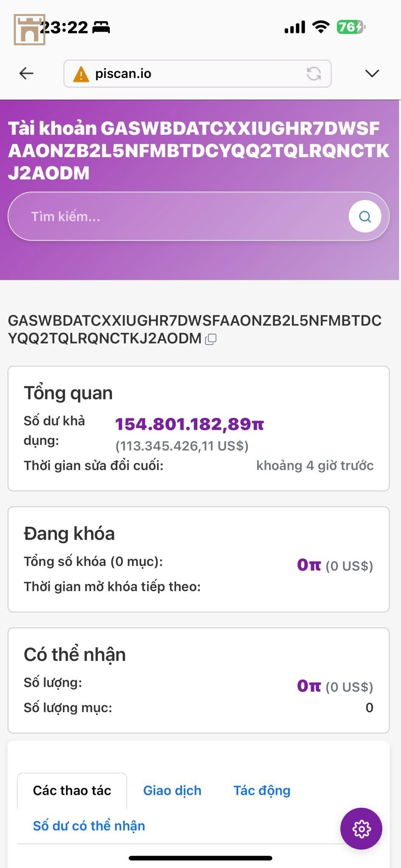This screenshot has width=401, height=868.
Task: Tap the account address text below the banner
Action: (x=195, y=329)
